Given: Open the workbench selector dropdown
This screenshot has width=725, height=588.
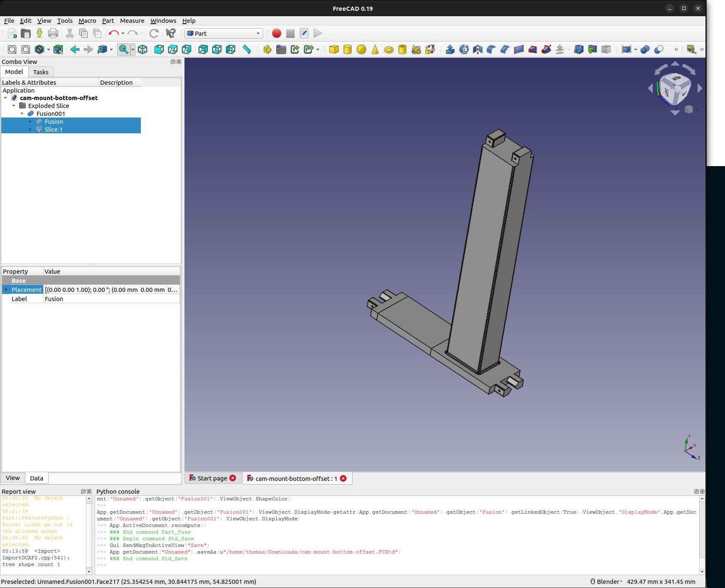Looking at the screenshot, I should click(x=258, y=33).
